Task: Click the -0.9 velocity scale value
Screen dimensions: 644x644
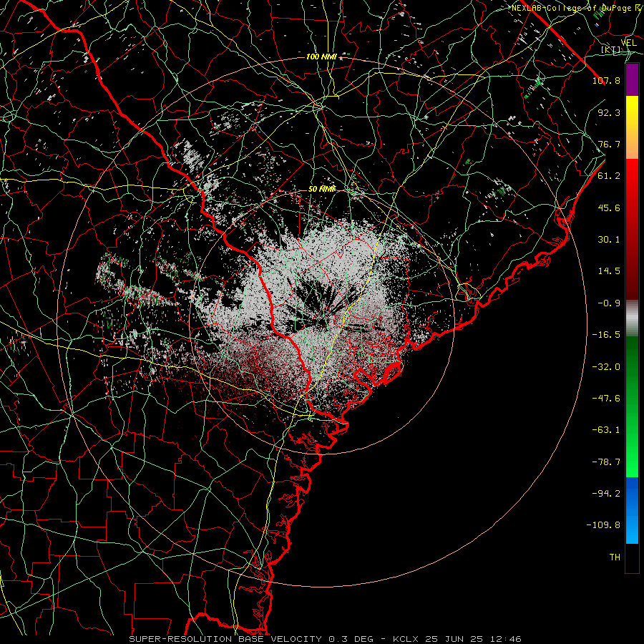Action: (x=609, y=303)
